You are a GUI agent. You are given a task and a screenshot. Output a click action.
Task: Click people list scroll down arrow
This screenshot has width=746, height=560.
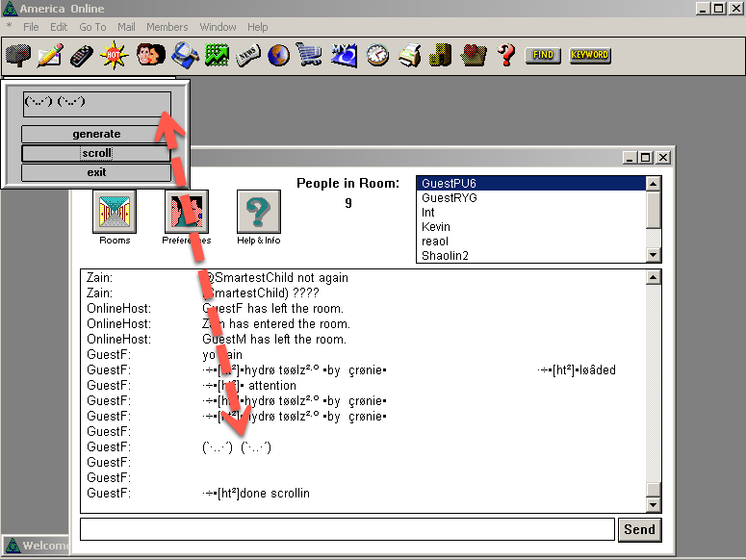(654, 255)
